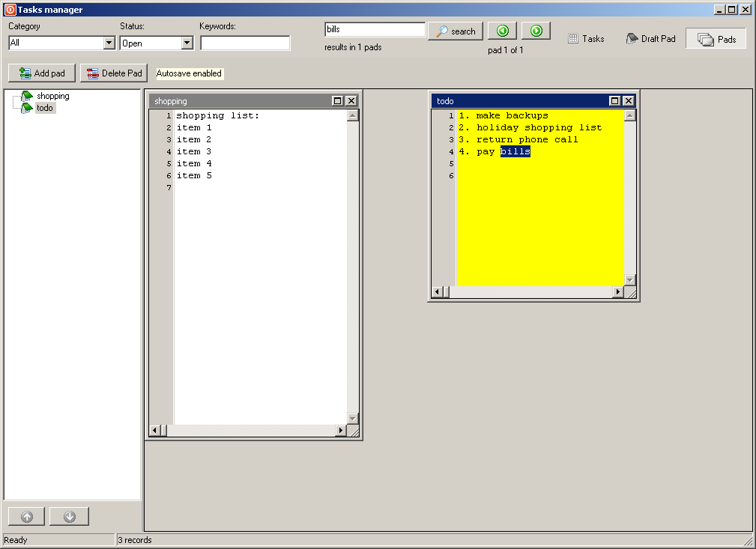Screen dimensions: 756x549
Task: Go to next pad using green right arrow
Action: click(536, 30)
